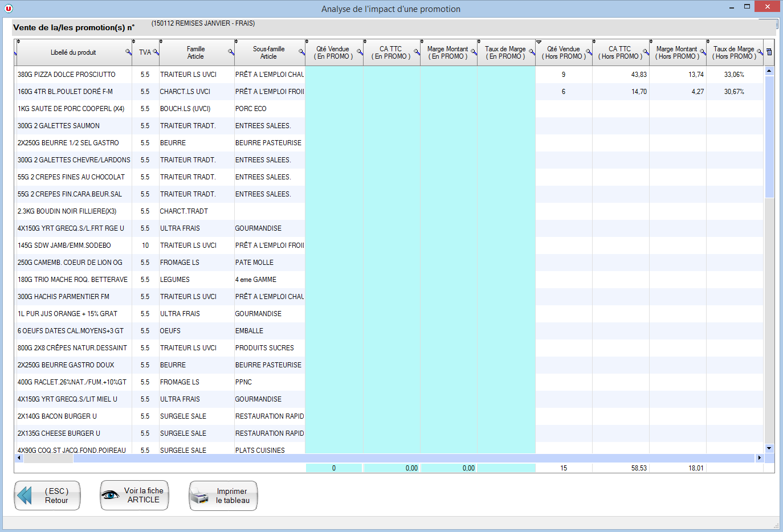
Task: Click the magnifier icon in Libellé du produit header
Action: (128, 52)
